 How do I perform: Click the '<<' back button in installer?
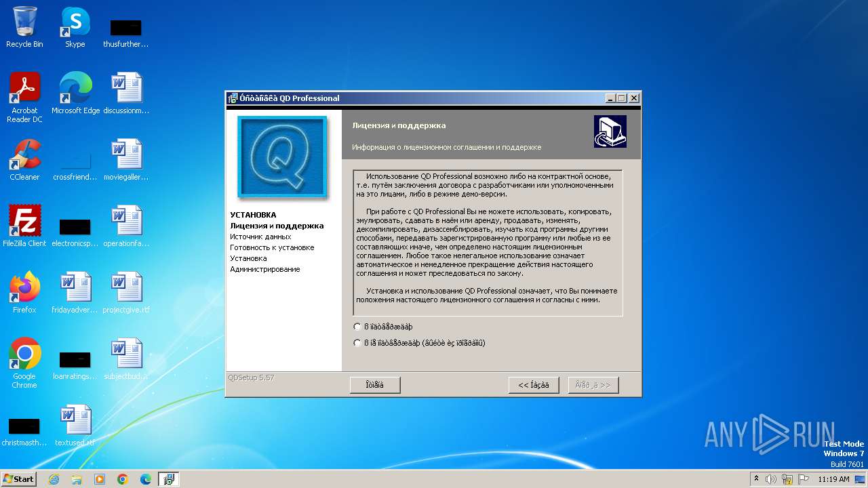point(534,385)
